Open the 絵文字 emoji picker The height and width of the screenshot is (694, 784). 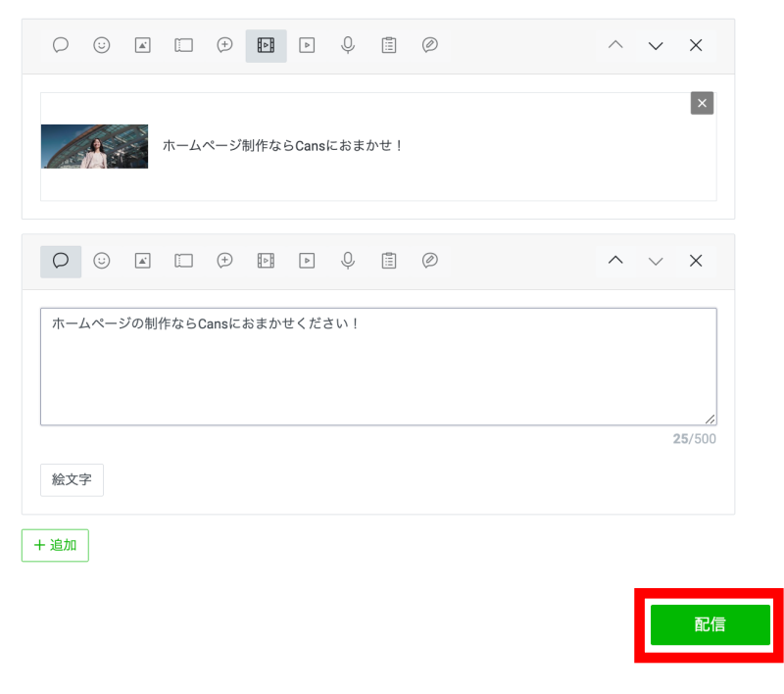(x=72, y=480)
